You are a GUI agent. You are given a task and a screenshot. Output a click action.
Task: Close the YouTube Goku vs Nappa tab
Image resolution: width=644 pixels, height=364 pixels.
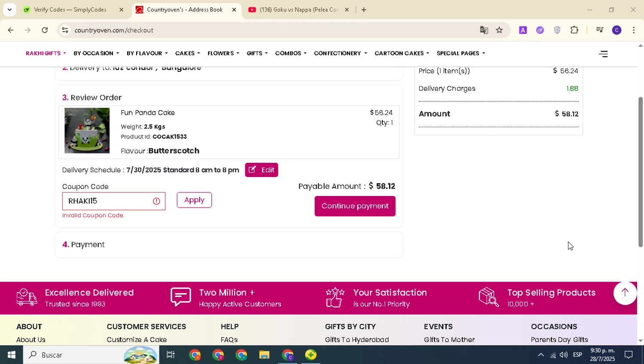point(347,9)
